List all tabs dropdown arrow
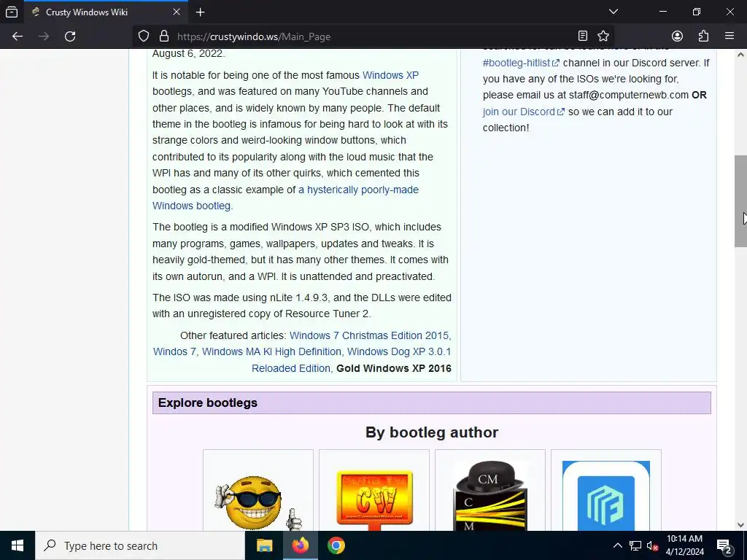747x560 pixels. tap(614, 12)
